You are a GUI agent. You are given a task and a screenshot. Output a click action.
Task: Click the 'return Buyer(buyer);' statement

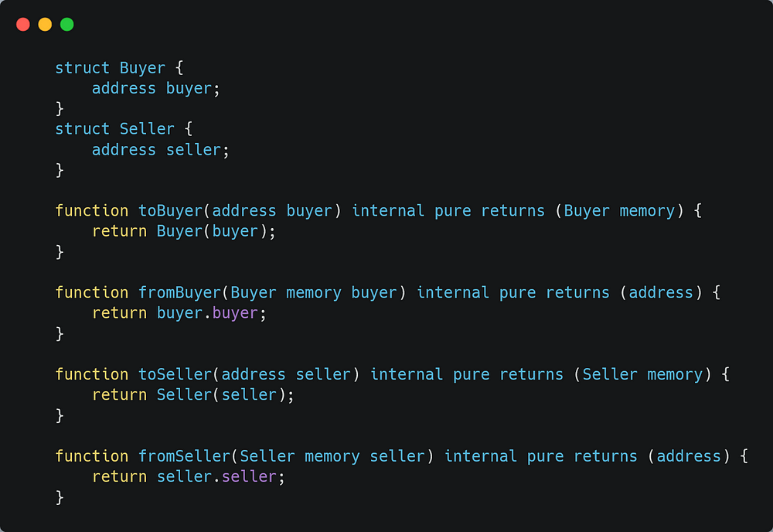click(x=184, y=232)
